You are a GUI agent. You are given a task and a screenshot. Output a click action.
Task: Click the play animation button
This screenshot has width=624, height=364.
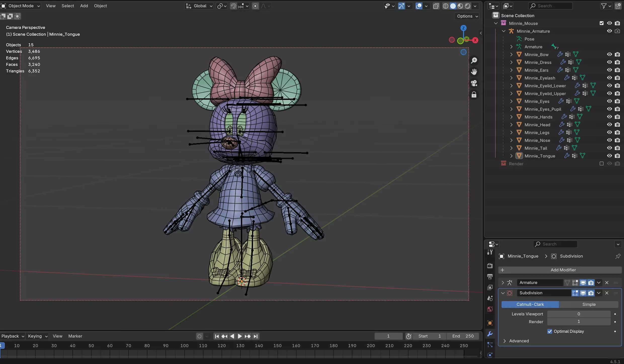click(x=240, y=336)
